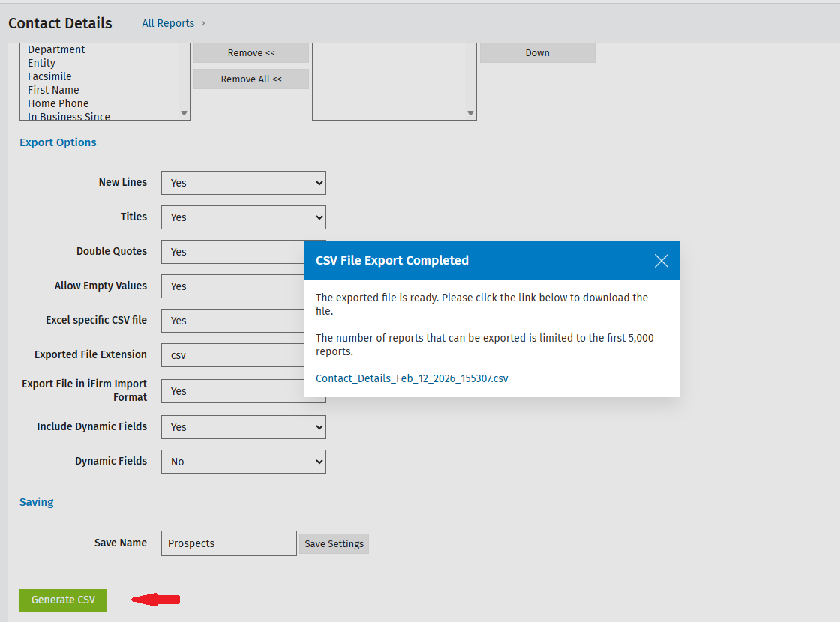Image resolution: width=840 pixels, height=622 pixels.
Task: Edit the Save Name field containing Prospects
Action: pyautogui.click(x=229, y=543)
